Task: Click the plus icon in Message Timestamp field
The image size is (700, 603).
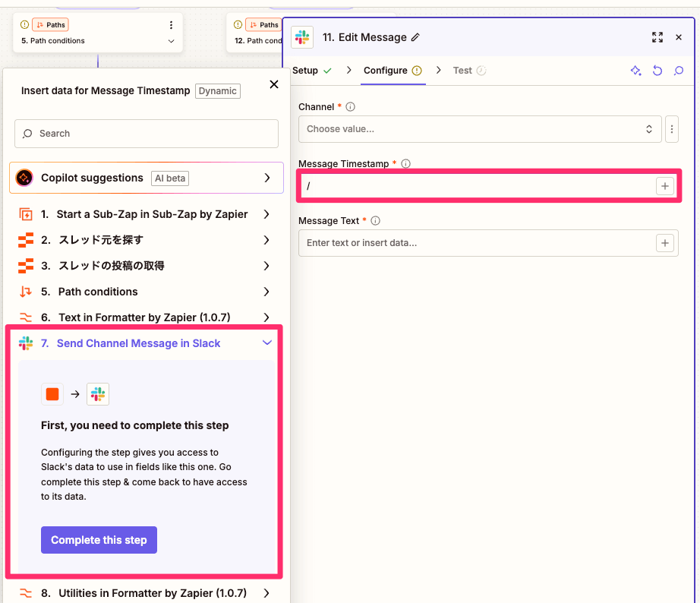Action: [665, 186]
